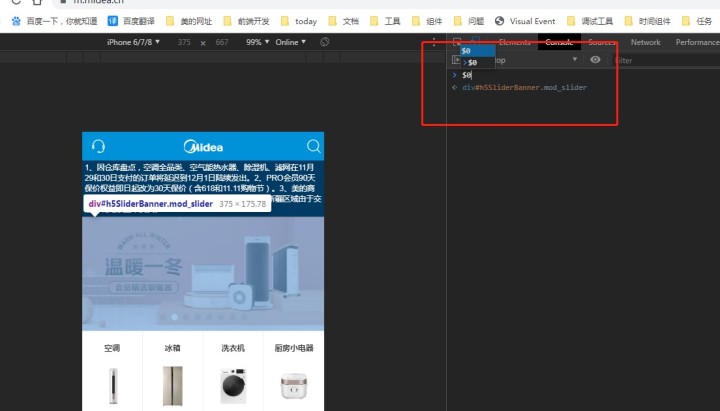Open the 美的网址 bookmarks folder
Screen dimensions: 720x411
point(189,21)
